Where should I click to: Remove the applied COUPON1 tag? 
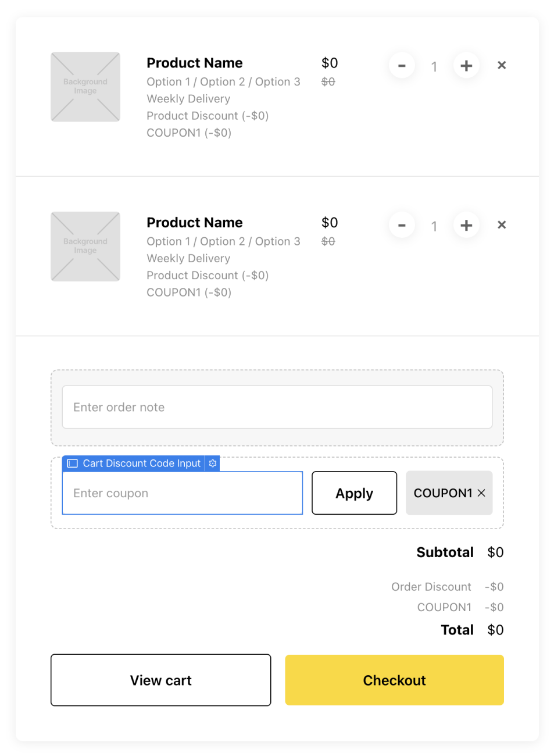tap(481, 493)
